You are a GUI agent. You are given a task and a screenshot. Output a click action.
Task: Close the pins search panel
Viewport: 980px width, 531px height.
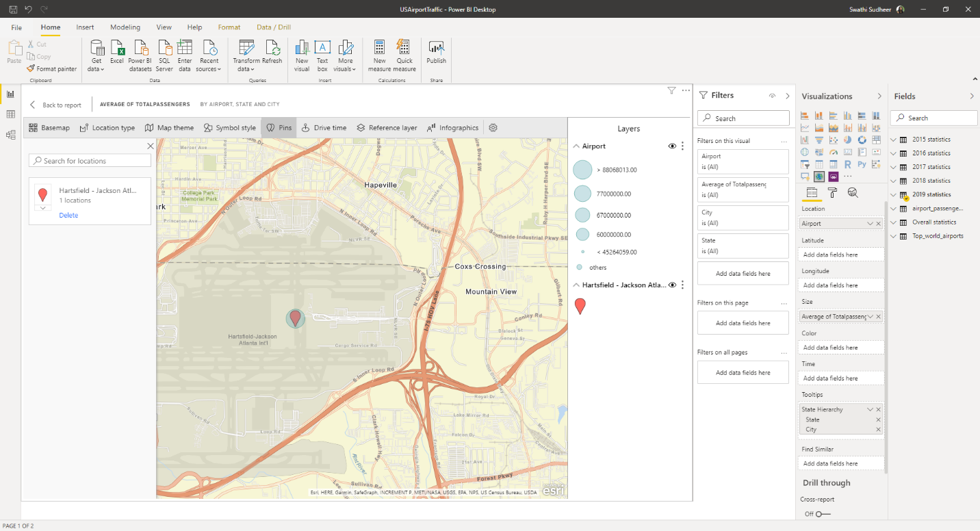tap(151, 146)
